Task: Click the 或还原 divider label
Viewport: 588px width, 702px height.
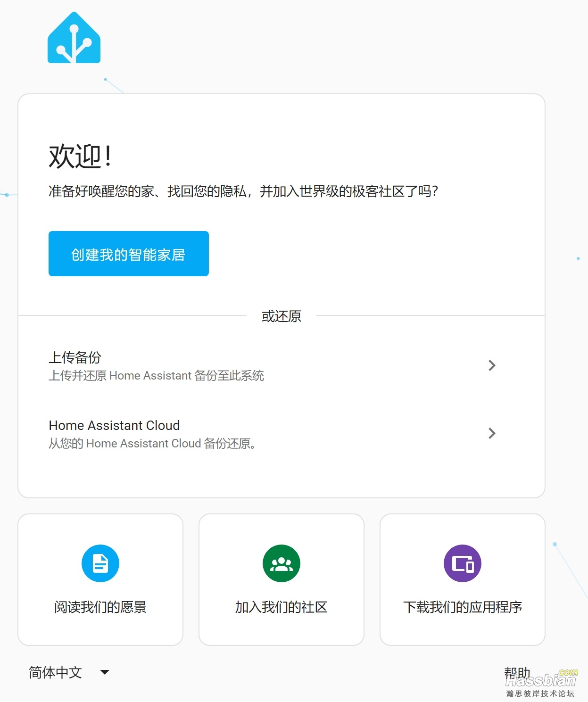Action: [282, 316]
